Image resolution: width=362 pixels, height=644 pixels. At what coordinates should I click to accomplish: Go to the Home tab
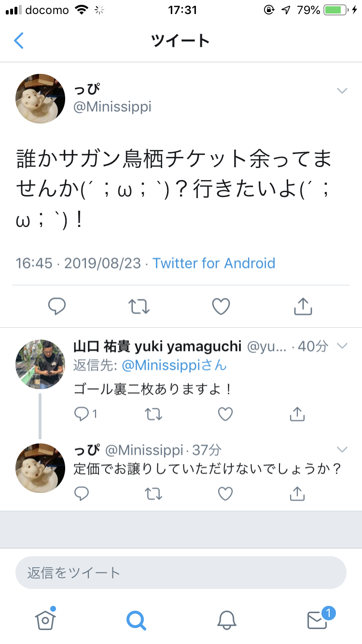pos(45,620)
